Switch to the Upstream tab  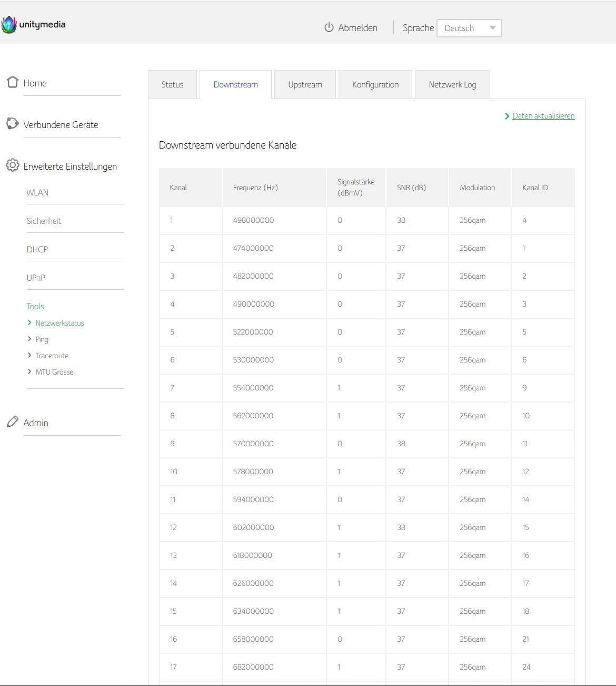[305, 85]
